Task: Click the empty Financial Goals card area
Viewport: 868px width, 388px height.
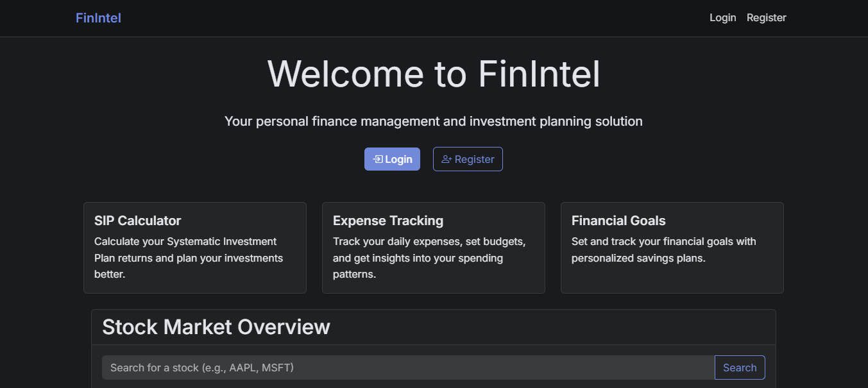Action: pos(671,280)
